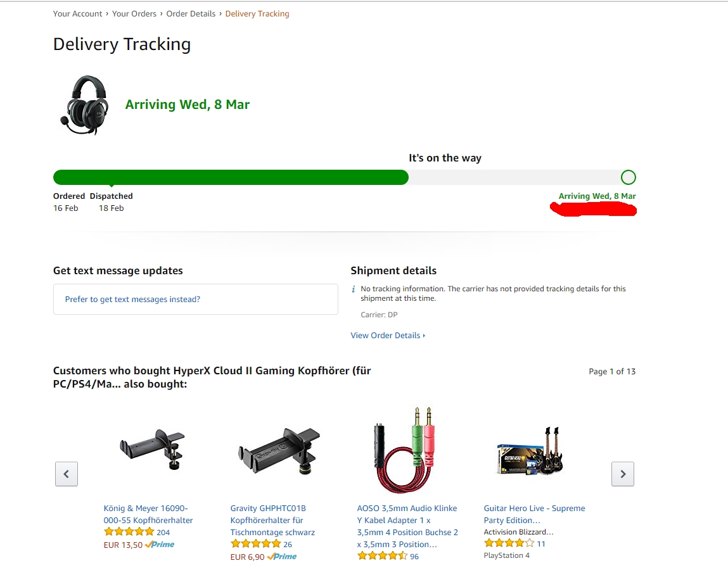Open Guitar Hero Live Supreme Party Edition link
Viewport: 728px width, 563px height.
[x=534, y=514]
